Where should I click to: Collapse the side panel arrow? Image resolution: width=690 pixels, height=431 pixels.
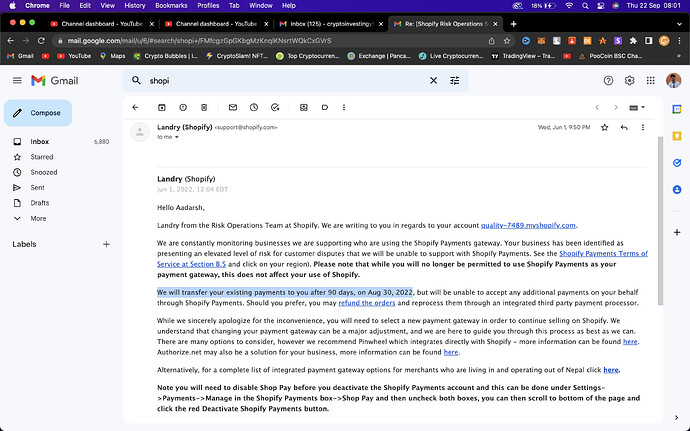pyautogui.click(x=676, y=418)
